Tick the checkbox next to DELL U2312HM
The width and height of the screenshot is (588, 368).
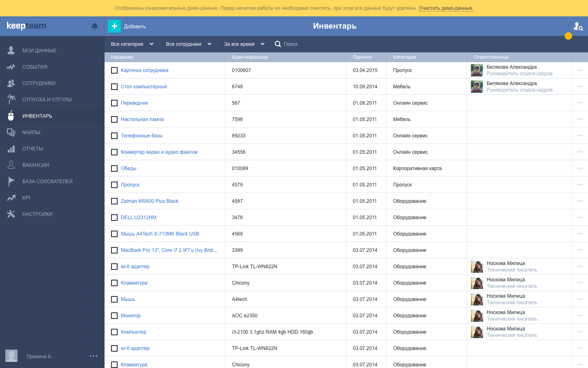(x=114, y=218)
